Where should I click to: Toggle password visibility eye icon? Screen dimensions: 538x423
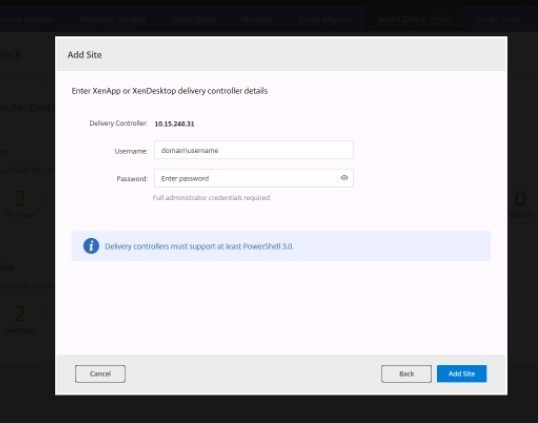coord(344,178)
